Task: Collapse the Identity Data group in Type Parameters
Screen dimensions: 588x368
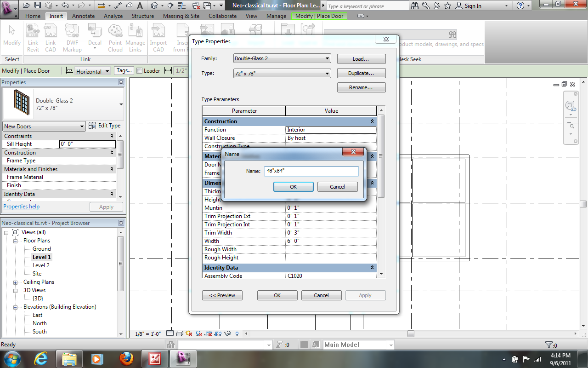Action: [372, 268]
